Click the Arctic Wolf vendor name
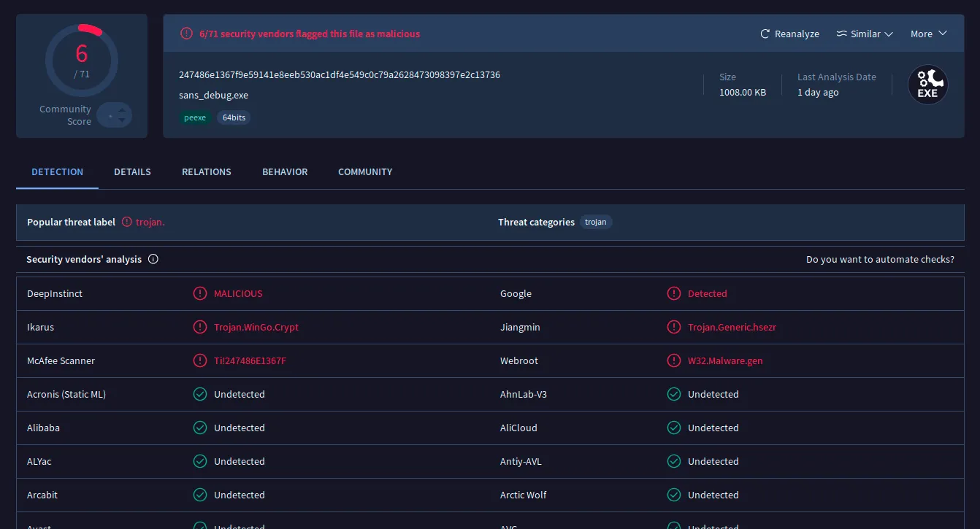The height and width of the screenshot is (529, 980). [523, 495]
